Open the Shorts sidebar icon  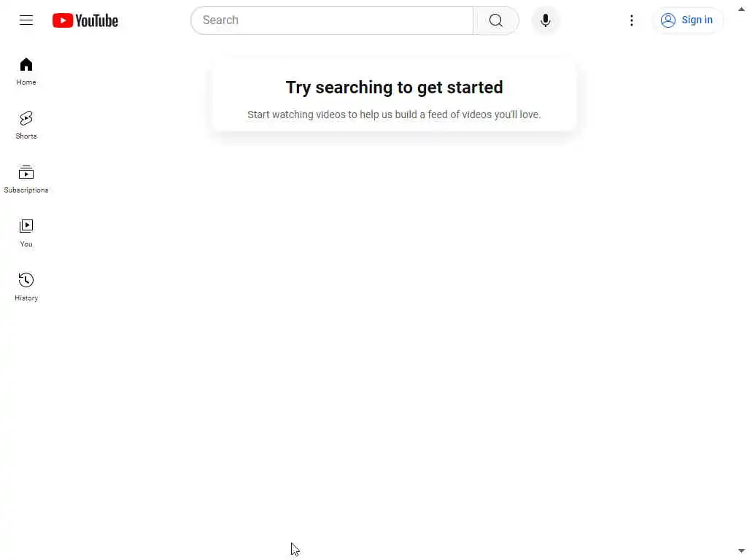point(26,118)
